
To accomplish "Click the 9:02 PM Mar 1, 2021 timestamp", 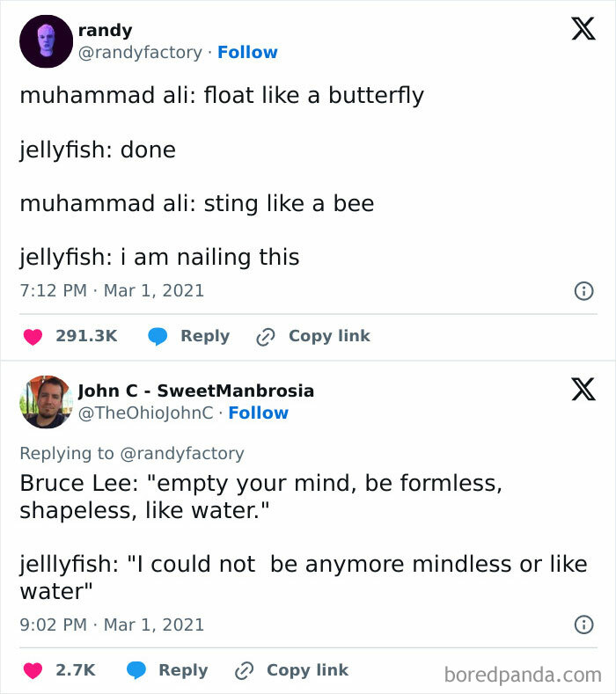I will (112, 625).
